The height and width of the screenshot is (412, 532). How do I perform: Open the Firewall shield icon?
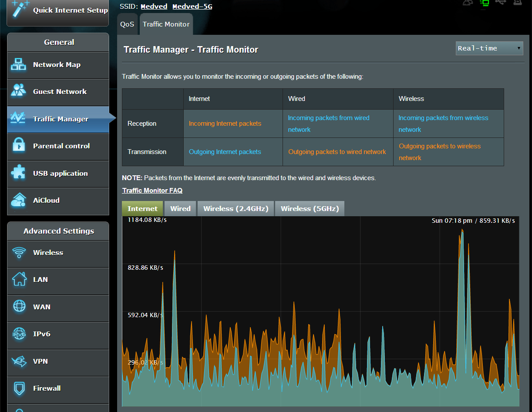[19, 389]
